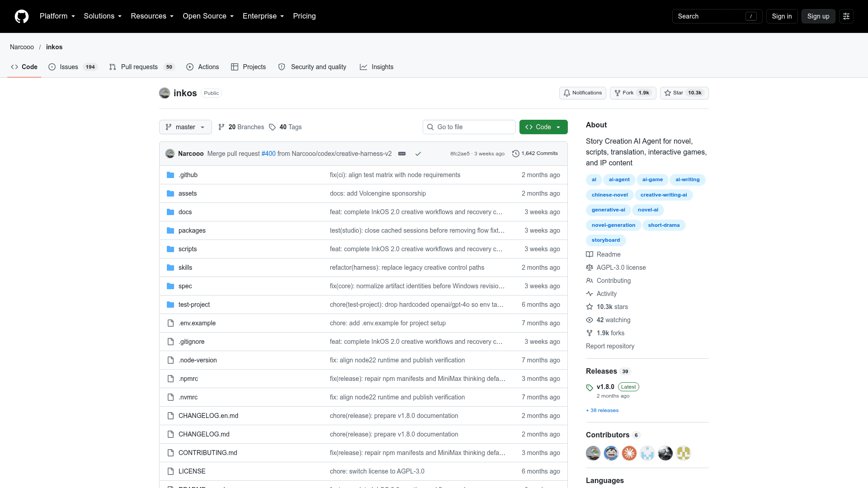The height and width of the screenshot is (488, 868).
Task: View the AGPL-3.0 license info
Action: coord(616,267)
